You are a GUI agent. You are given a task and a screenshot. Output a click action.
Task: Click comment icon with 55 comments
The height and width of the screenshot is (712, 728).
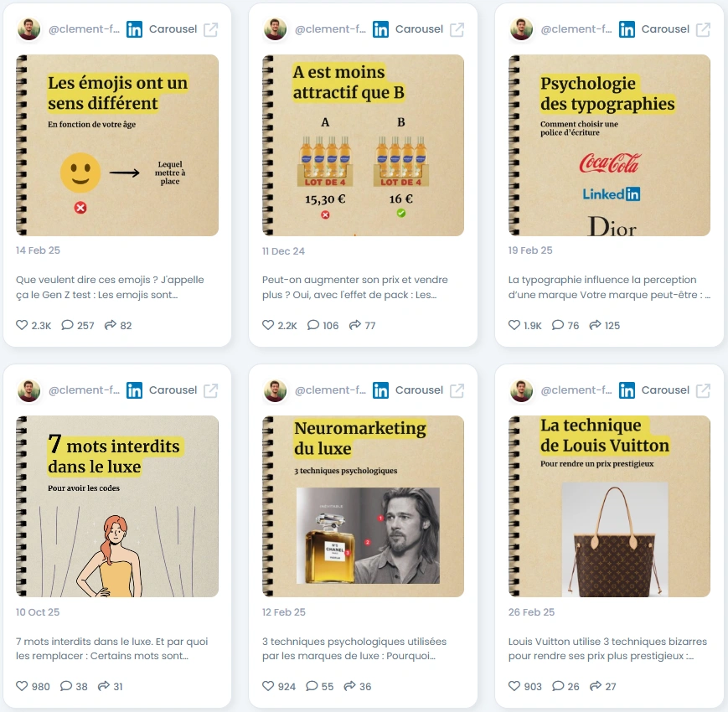(312, 685)
